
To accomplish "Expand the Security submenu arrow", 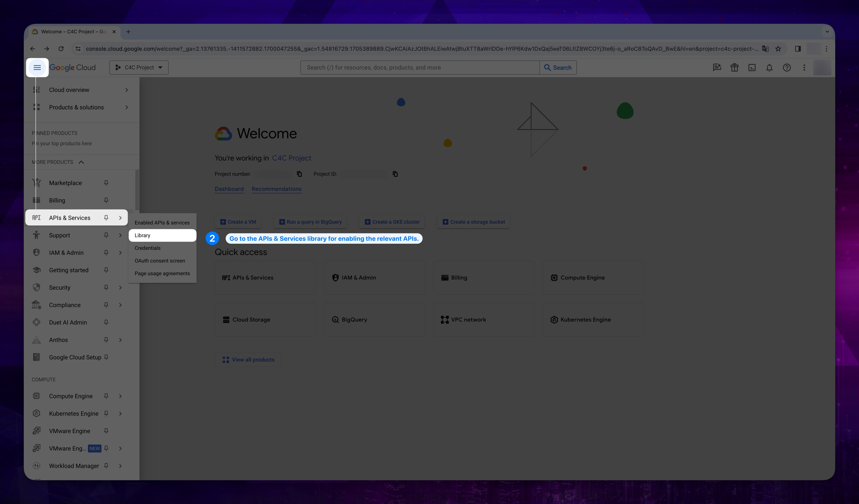I will [120, 288].
